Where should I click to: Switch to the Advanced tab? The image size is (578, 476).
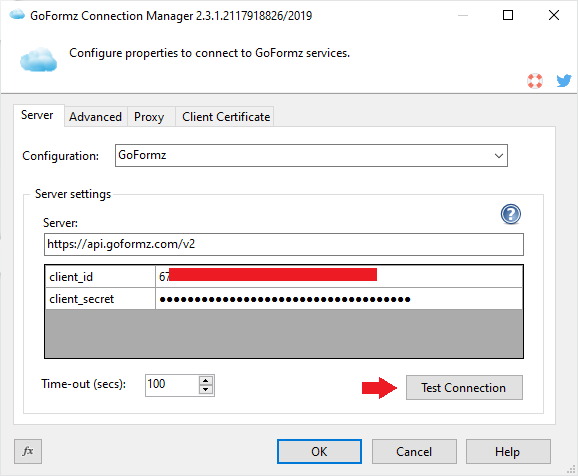click(x=95, y=117)
